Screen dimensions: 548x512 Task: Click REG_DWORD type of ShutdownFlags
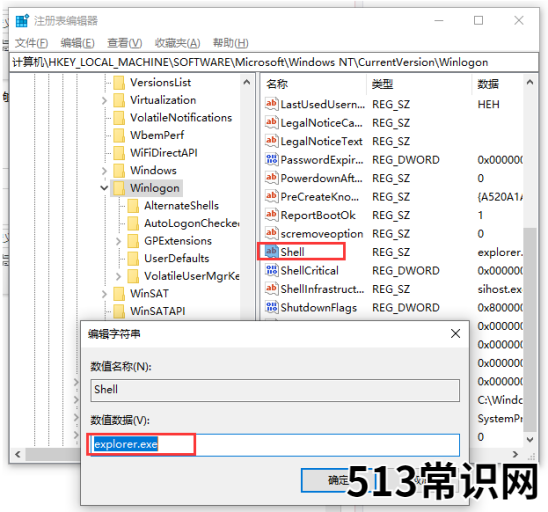pyautogui.click(x=405, y=308)
